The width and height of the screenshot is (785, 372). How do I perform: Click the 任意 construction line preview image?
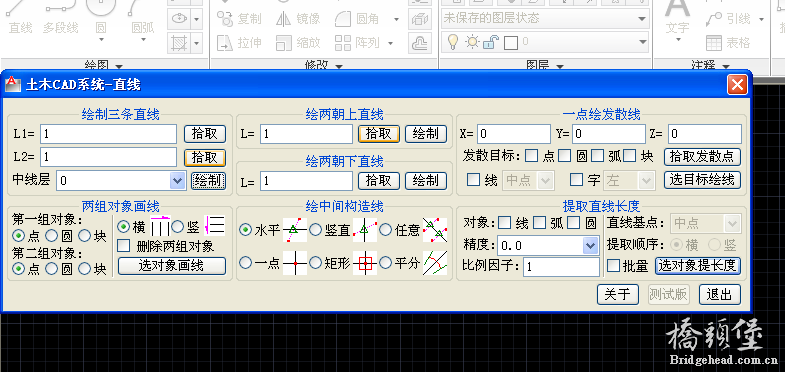coord(435,230)
